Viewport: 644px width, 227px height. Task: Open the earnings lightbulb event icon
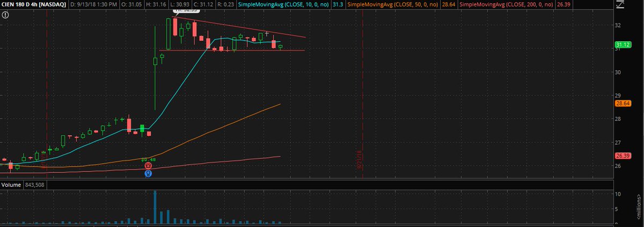148,173
